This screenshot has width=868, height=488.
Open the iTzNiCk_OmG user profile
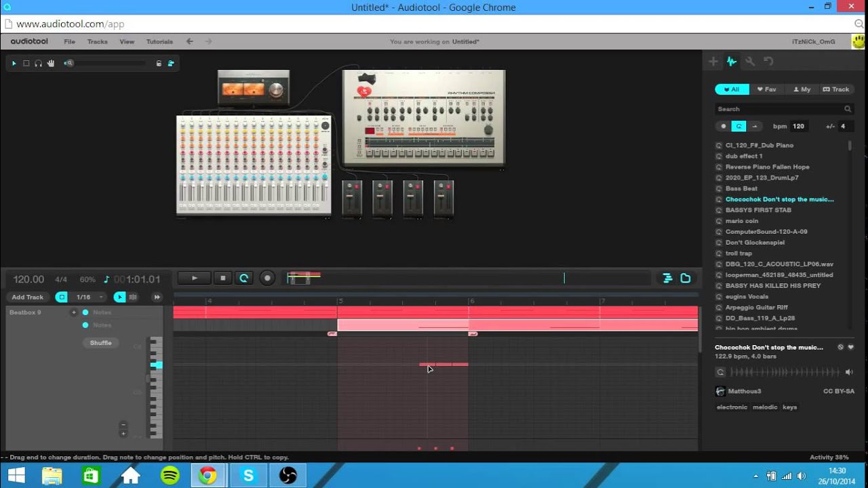click(813, 41)
